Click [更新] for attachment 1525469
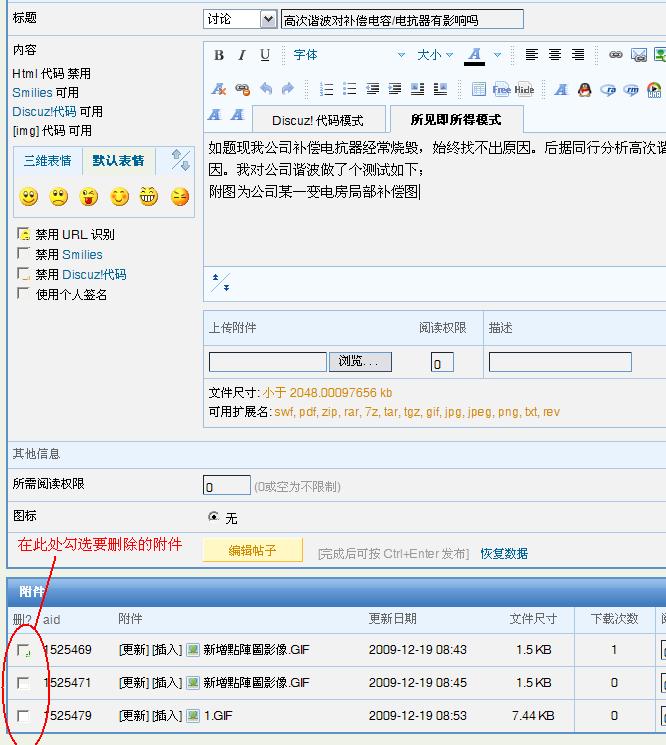This screenshot has width=666, height=745. (x=133, y=649)
